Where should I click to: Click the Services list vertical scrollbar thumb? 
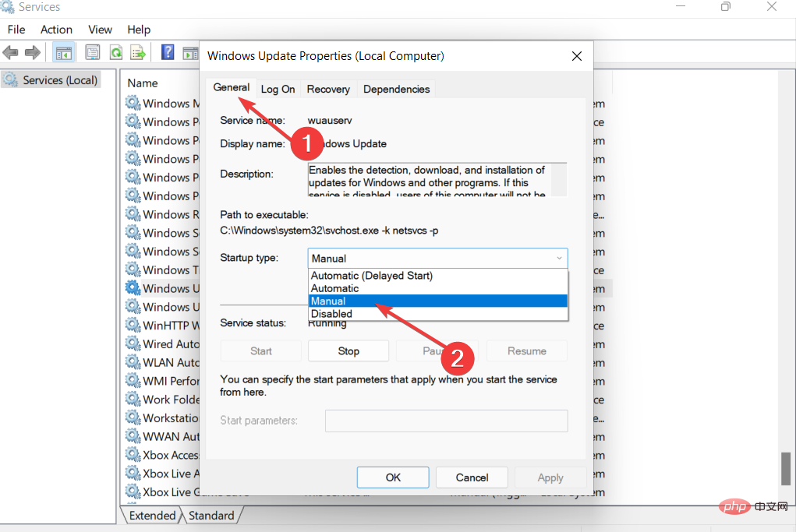point(786,469)
